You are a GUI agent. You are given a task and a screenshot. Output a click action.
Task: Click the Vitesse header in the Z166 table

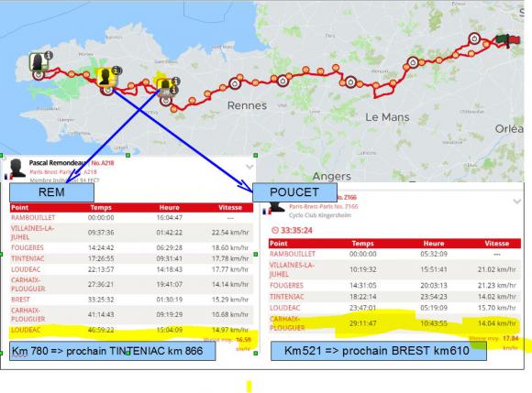point(497,244)
